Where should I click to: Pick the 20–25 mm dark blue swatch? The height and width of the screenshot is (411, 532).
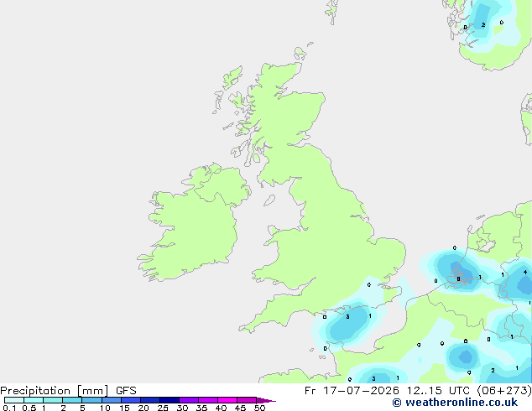pyautogui.click(x=150, y=400)
